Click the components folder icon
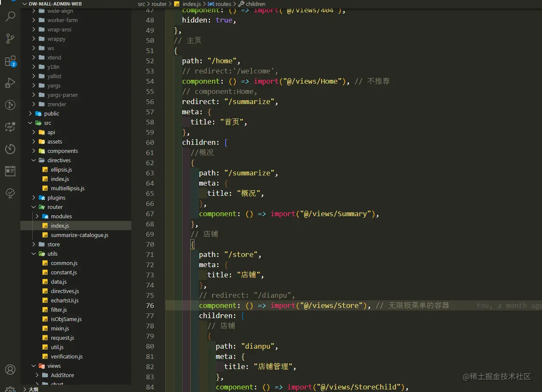This screenshot has height=392, width=542. 42,151
